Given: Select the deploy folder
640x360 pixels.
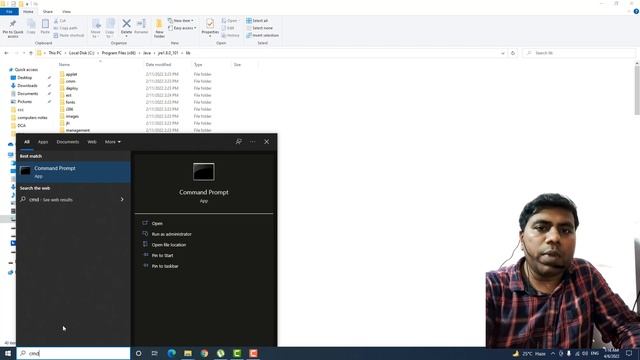Looking at the screenshot, I should point(71,88).
